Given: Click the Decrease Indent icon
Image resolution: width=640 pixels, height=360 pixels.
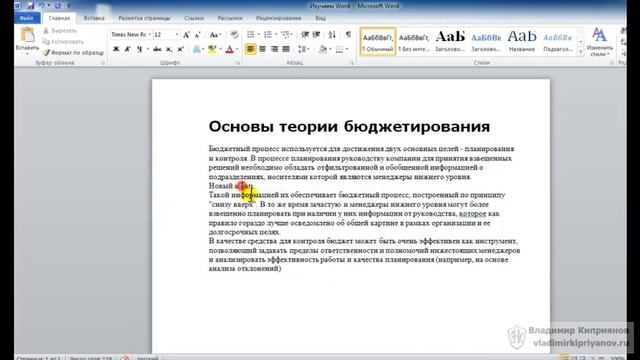Looking at the screenshot, I should click(x=305, y=35).
